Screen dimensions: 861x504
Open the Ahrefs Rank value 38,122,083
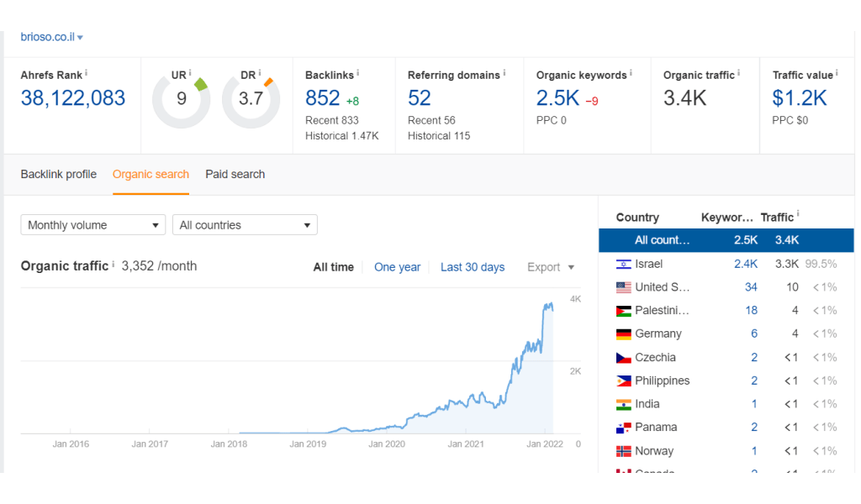(73, 98)
